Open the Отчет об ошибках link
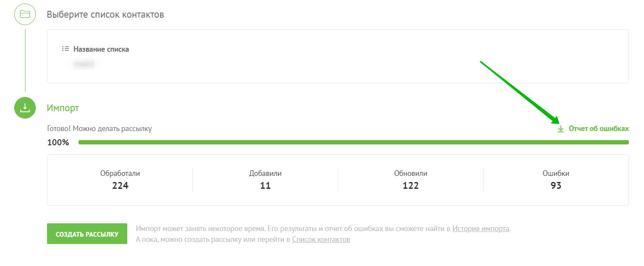The height and width of the screenshot is (266, 644). tap(599, 128)
